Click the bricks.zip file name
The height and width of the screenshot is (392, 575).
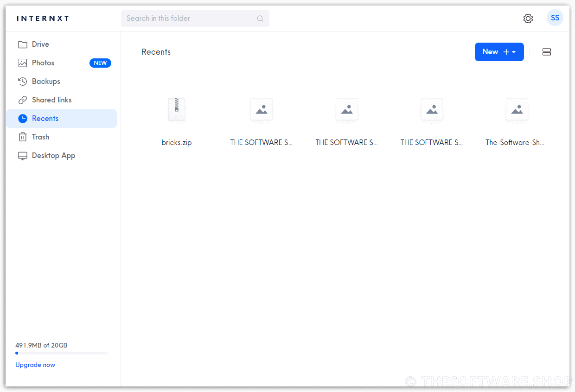coord(177,143)
